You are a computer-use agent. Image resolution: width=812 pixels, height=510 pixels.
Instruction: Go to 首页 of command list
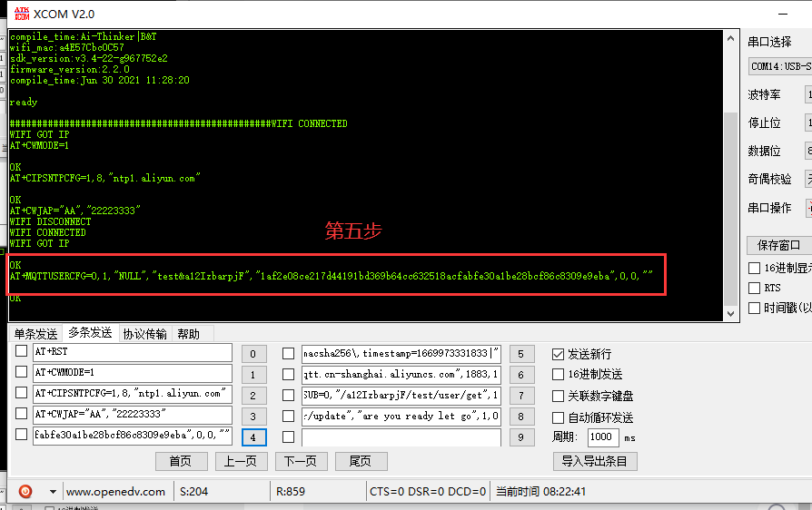(x=182, y=461)
